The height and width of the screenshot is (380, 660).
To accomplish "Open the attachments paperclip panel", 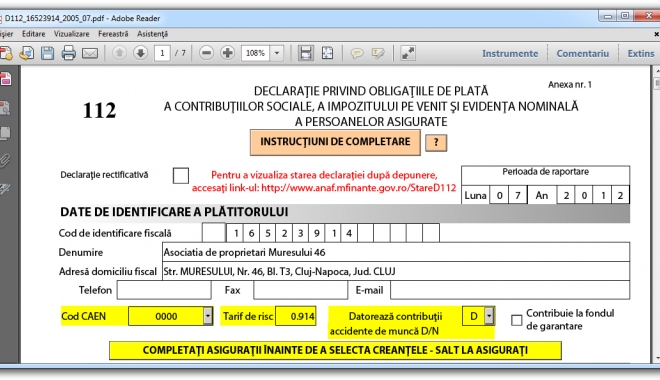I will point(5,160).
